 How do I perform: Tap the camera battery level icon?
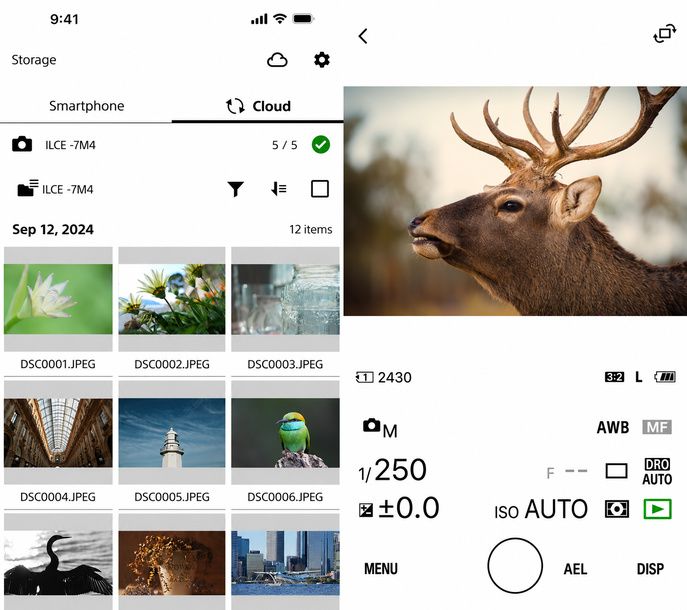pos(665,376)
